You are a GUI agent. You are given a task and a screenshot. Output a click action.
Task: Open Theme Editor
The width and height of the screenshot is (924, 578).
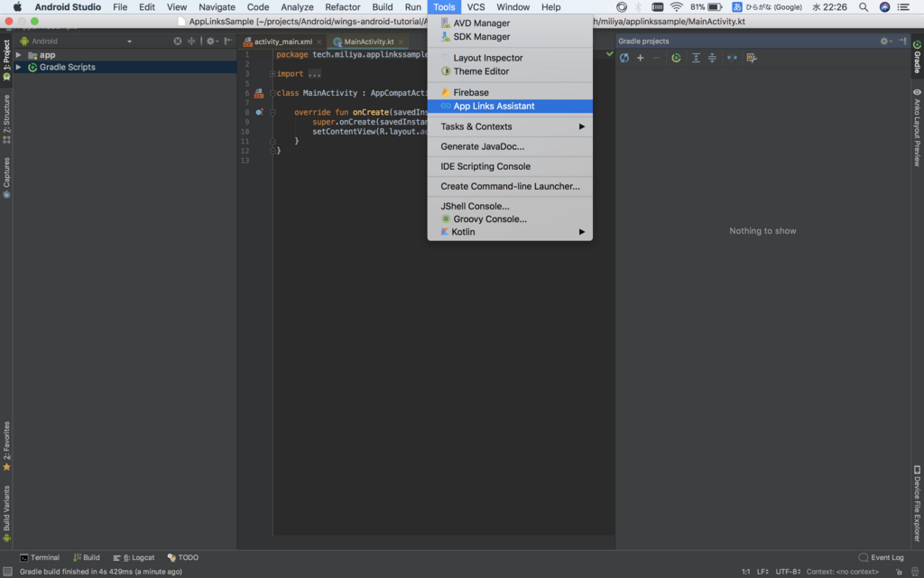(510, 71)
